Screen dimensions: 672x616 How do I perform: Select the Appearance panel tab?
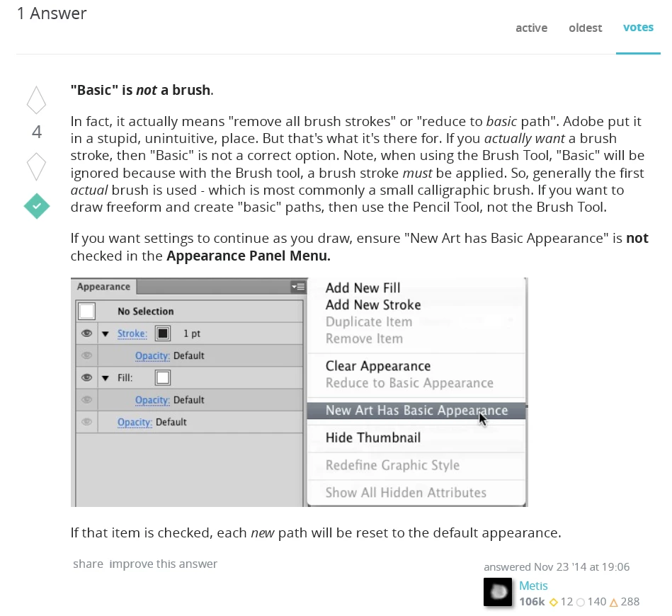103,287
